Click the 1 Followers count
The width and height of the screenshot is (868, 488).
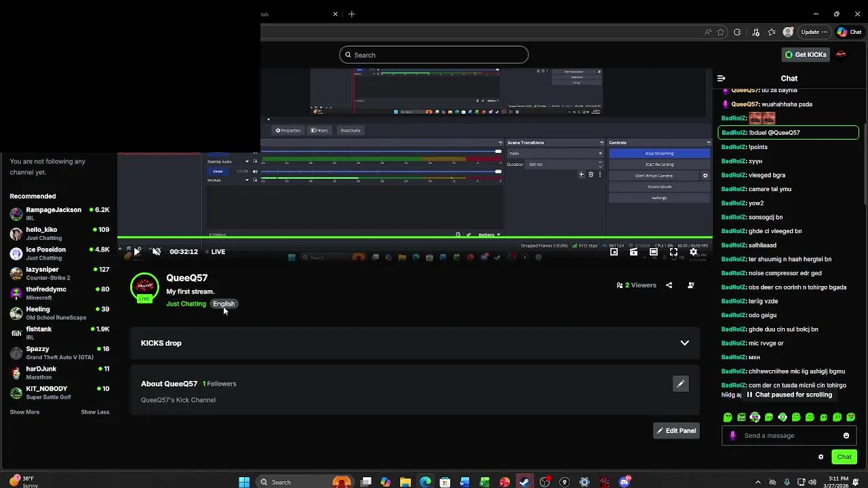point(219,384)
